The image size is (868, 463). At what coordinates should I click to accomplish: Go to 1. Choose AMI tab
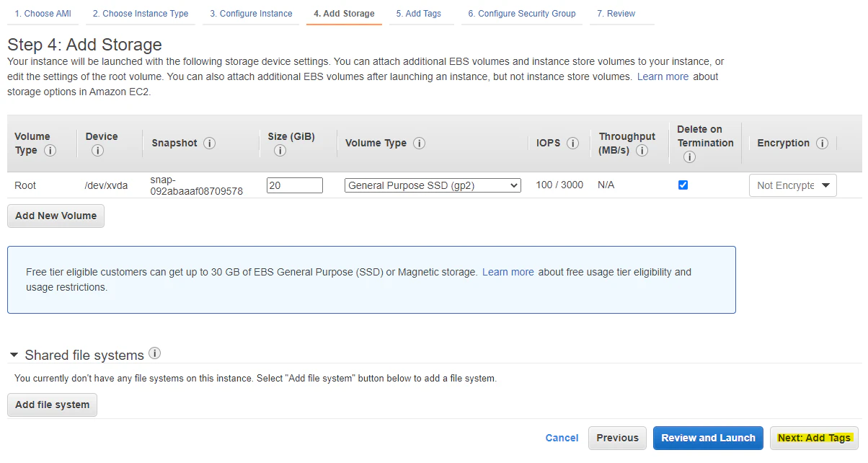click(x=43, y=14)
